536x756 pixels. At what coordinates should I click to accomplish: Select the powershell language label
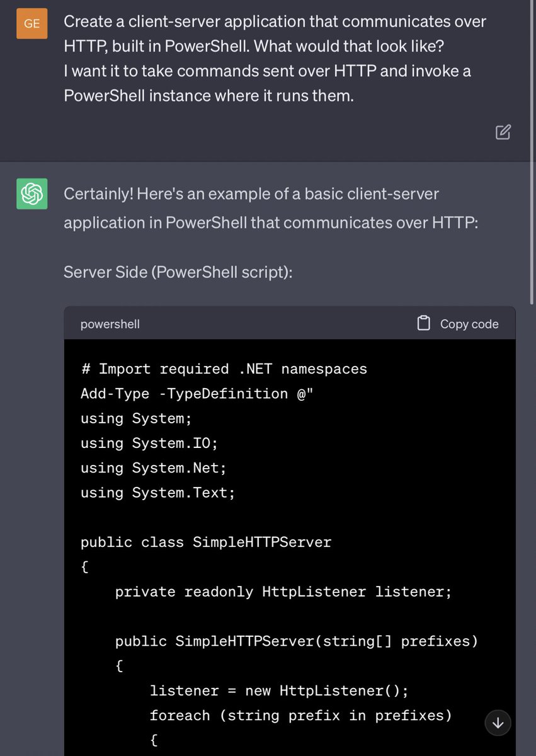(110, 324)
